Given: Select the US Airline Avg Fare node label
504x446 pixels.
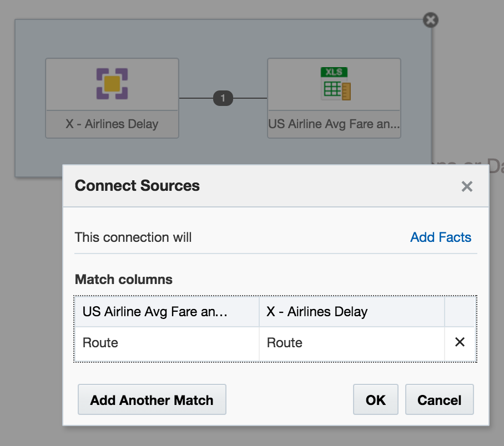Looking at the screenshot, I should tap(334, 124).
